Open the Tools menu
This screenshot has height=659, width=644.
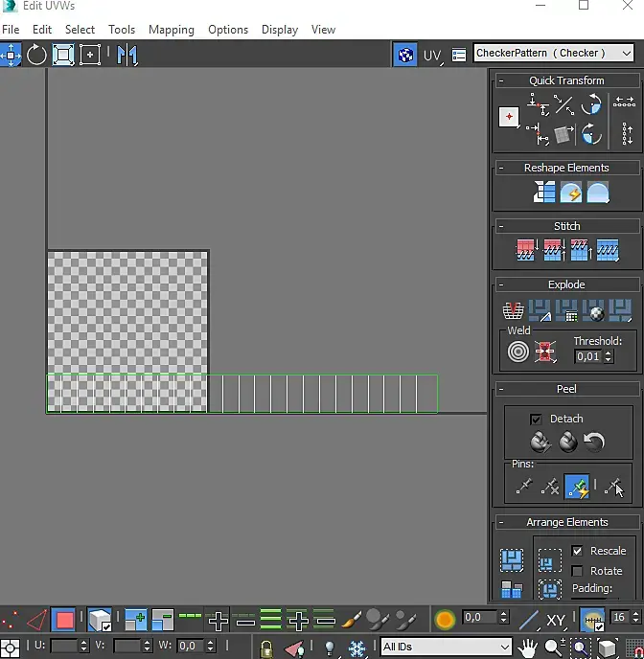[122, 30]
